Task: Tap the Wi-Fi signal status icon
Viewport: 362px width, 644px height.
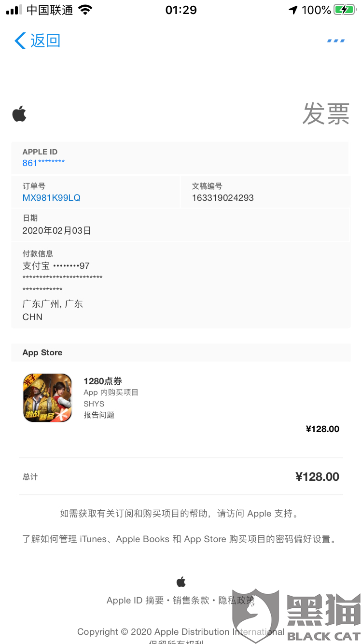Action: click(85, 10)
